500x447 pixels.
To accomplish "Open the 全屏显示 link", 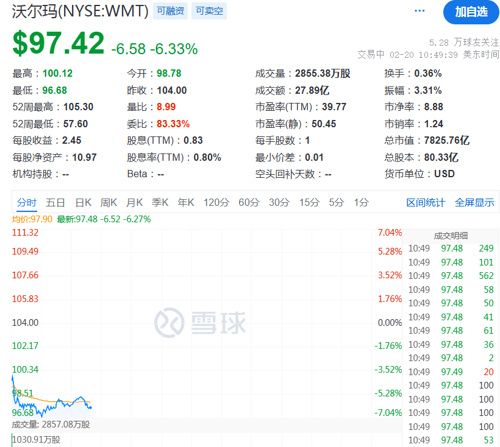I will (474, 202).
